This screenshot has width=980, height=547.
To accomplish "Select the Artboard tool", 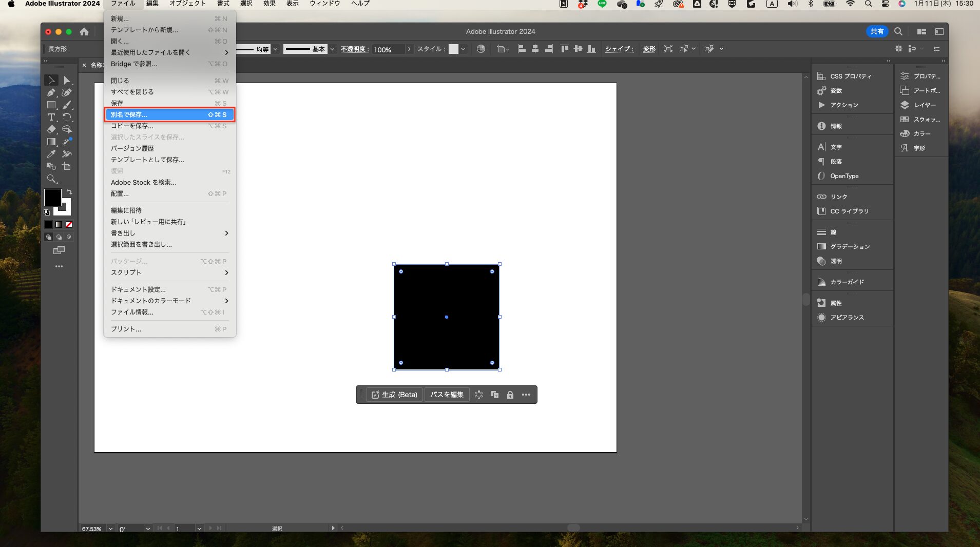I will tap(67, 166).
